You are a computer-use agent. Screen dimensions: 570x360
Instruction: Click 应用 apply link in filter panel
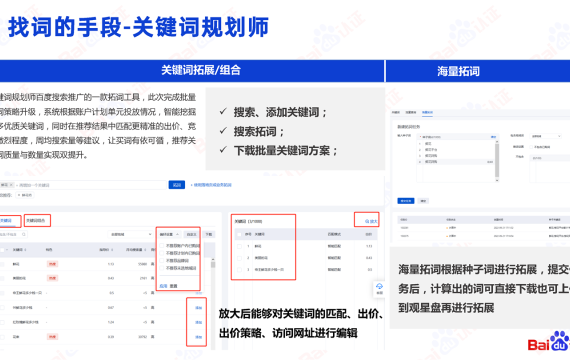click(163, 286)
